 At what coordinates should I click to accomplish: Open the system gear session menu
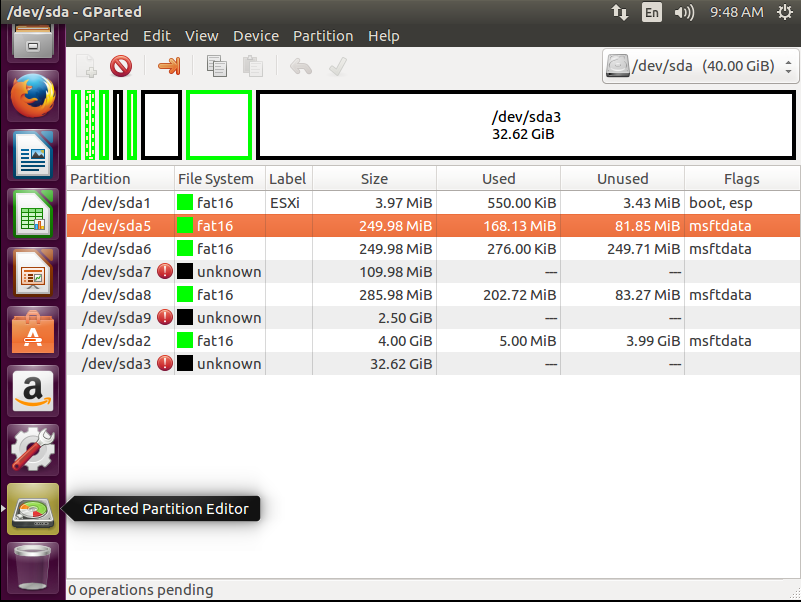pos(783,13)
